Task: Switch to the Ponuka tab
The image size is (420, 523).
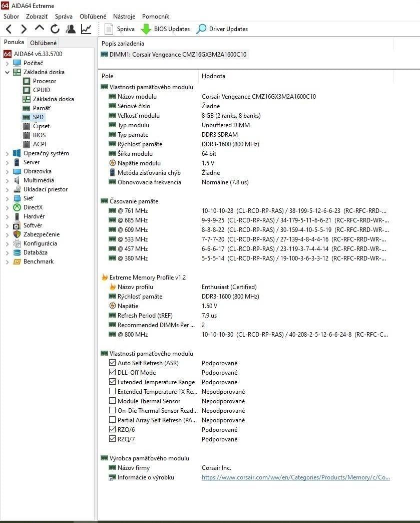Action: [14, 42]
